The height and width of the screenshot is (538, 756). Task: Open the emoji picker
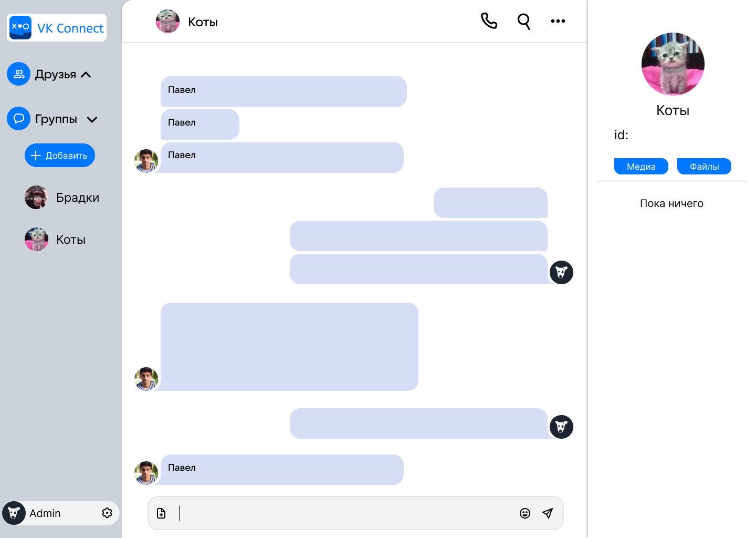pyautogui.click(x=524, y=513)
